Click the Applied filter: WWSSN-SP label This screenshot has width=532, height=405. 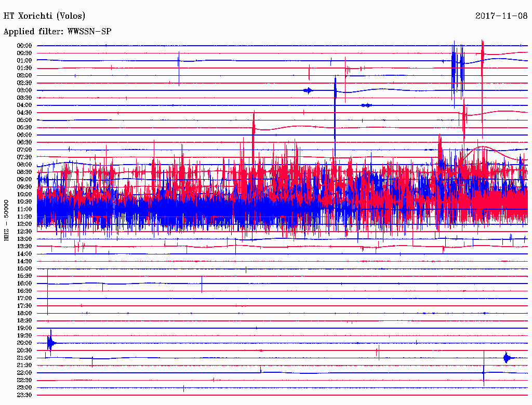point(57,32)
